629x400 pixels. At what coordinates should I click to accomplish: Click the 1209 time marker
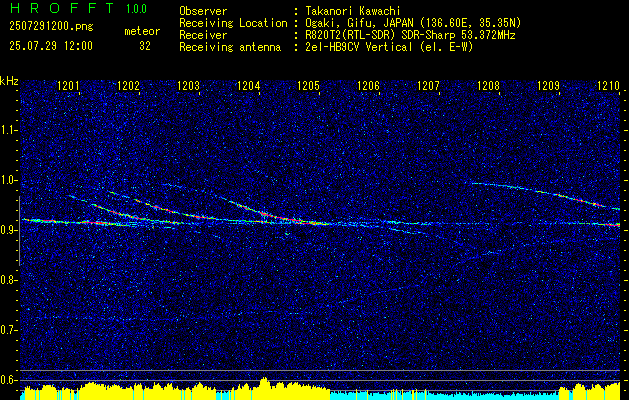click(x=548, y=86)
